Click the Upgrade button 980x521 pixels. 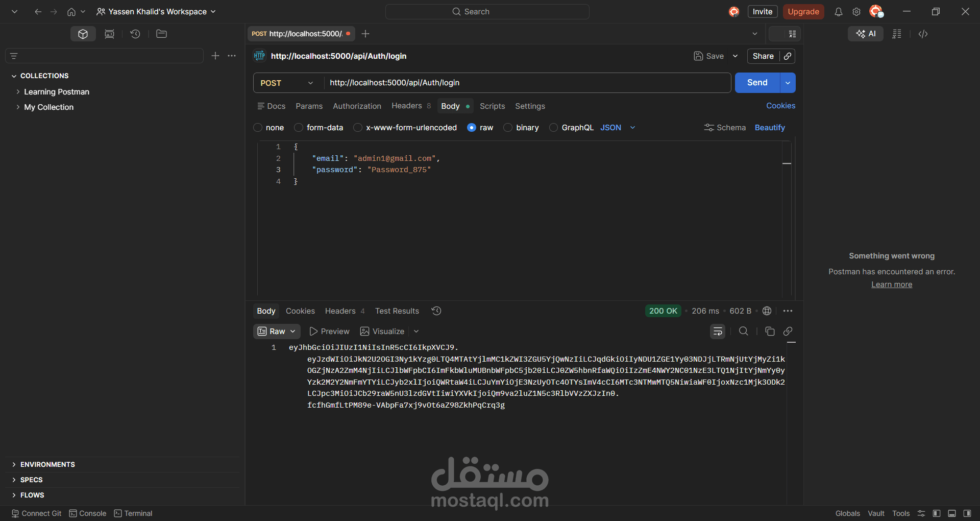click(x=803, y=12)
